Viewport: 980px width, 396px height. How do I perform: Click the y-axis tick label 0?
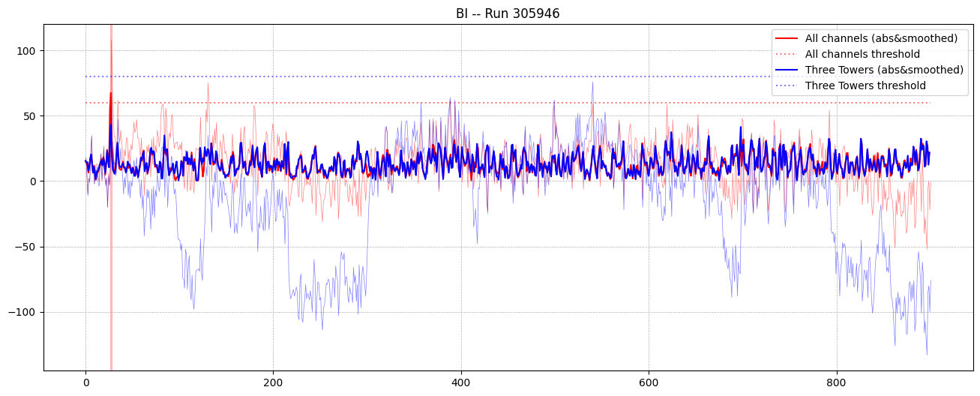click(x=33, y=181)
